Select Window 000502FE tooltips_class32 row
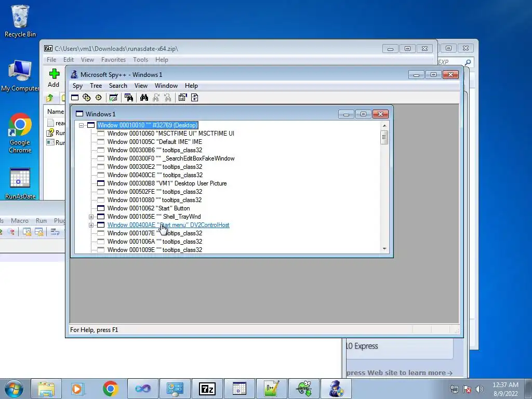Image resolution: width=532 pixels, height=399 pixels. (x=154, y=192)
